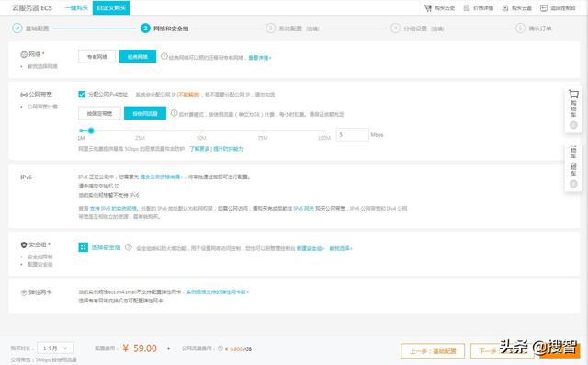The width and height of the screenshot is (588, 365).
Task: Click the 75M label on bandwidth scale
Action: 263,138
